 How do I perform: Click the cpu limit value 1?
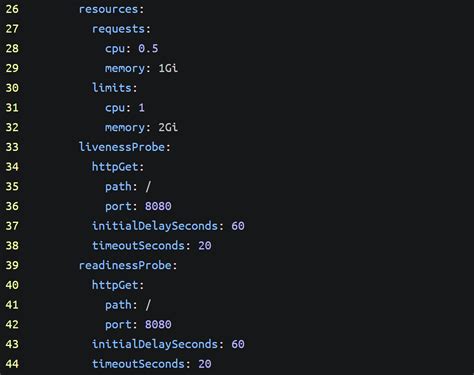click(142, 108)
